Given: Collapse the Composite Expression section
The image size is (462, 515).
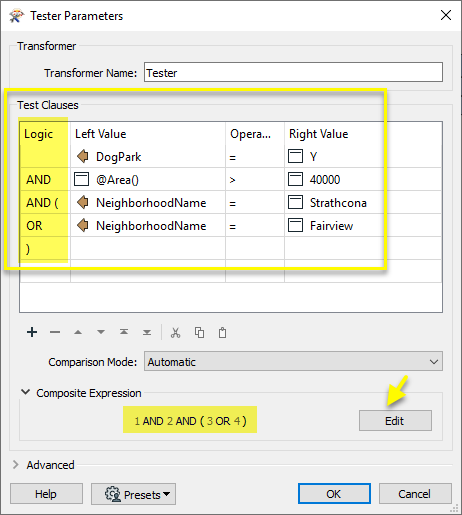Looking at the screenshot, I should pyautogui.click(x=26, y=392).
